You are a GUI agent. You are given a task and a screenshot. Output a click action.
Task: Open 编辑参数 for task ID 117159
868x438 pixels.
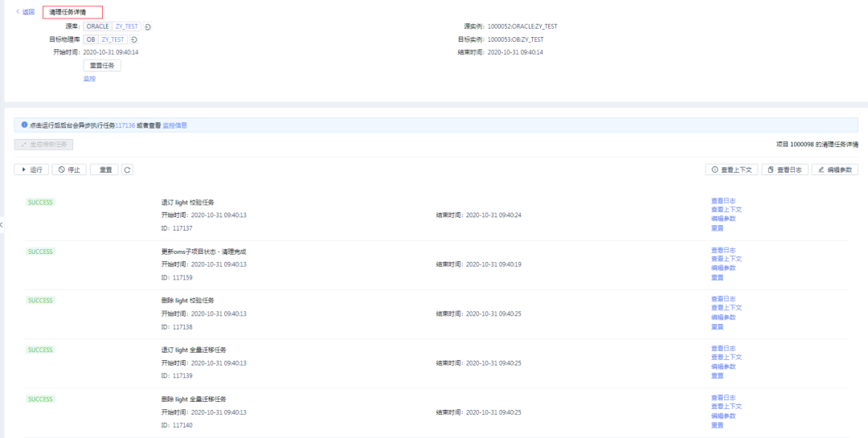(x=723, y=268)
